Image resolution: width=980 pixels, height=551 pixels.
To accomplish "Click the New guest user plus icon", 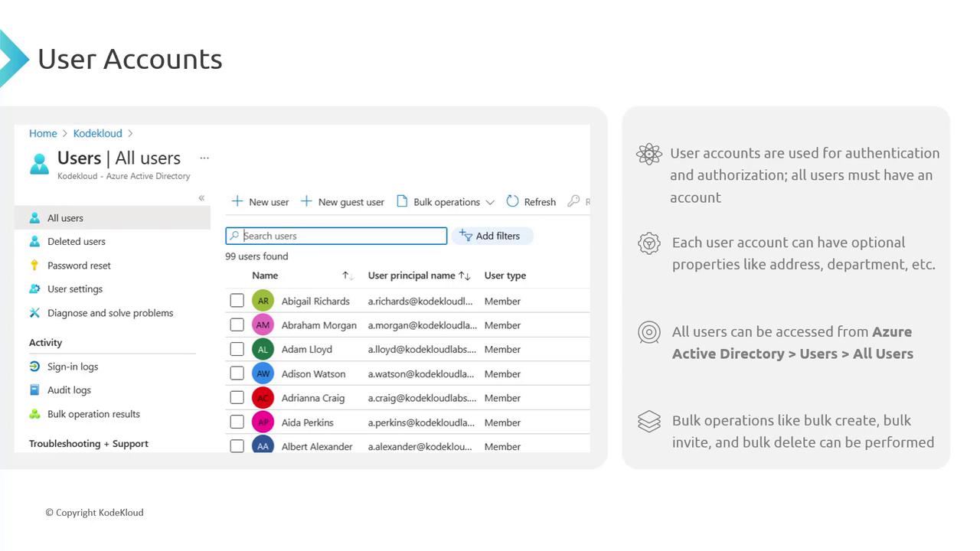I will point(306,201).
